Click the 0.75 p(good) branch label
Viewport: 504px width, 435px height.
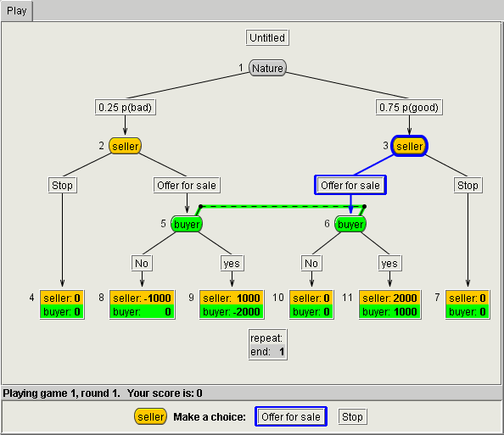(x=409, y=108)
